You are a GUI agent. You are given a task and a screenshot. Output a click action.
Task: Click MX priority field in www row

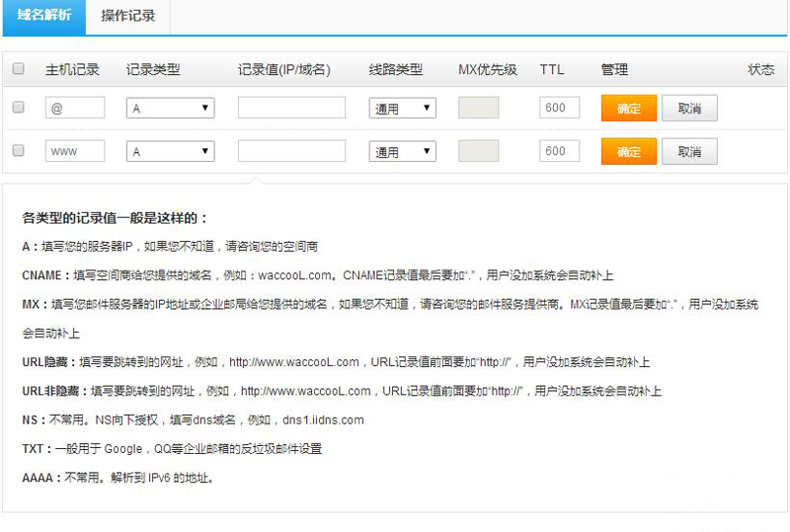(479, 151)
